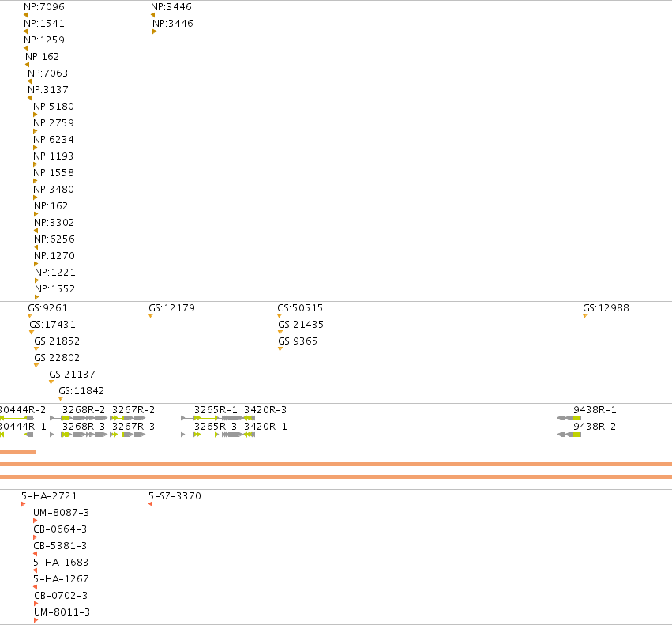Click the NP:1558 label
The image size is (672, 625).
[54, 173]
